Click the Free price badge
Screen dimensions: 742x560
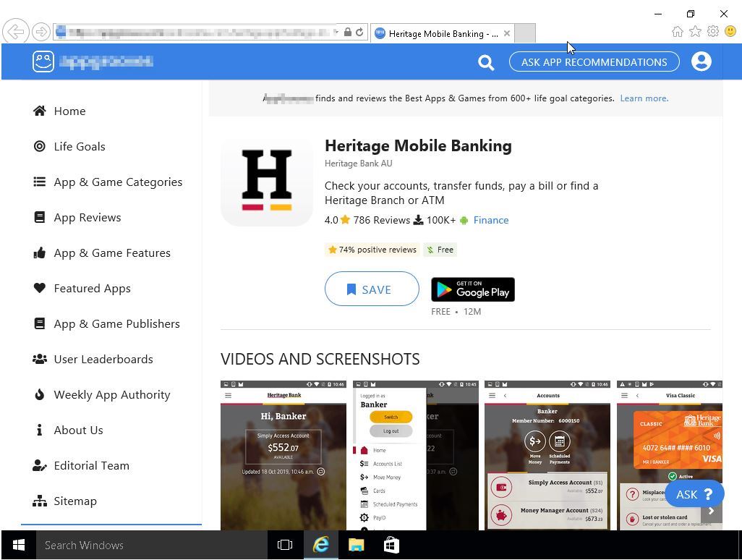click(440, 250)
